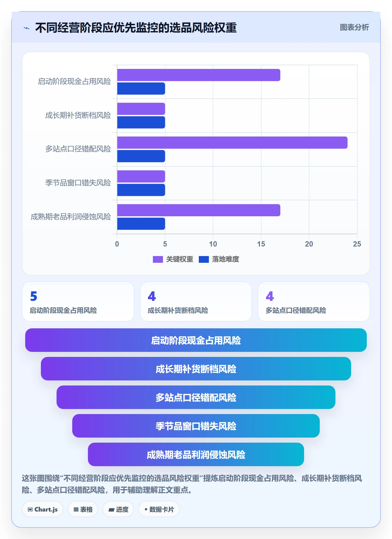Select the 多站点口径错配风险 funnel bar
The image size is (392, 539).
(x=196, y=397)
